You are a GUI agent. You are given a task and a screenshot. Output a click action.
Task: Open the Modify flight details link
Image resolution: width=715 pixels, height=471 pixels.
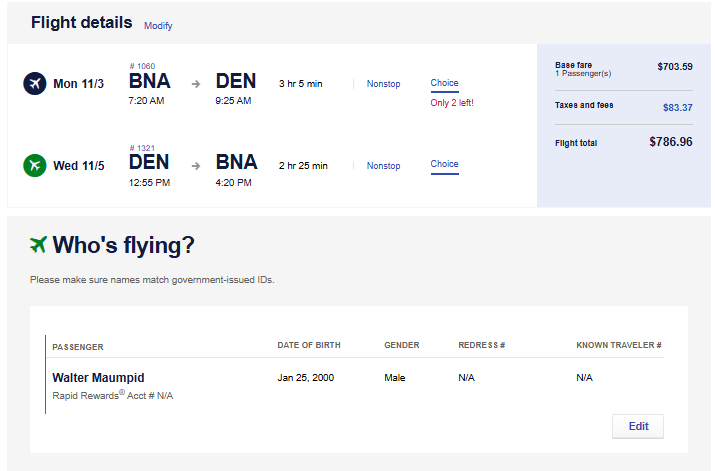158,26
